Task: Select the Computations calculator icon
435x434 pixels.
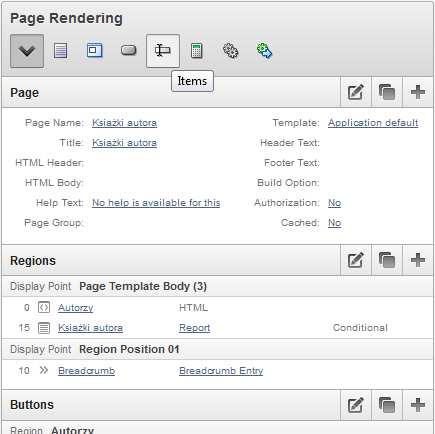Action: click(x=197, y=51)
